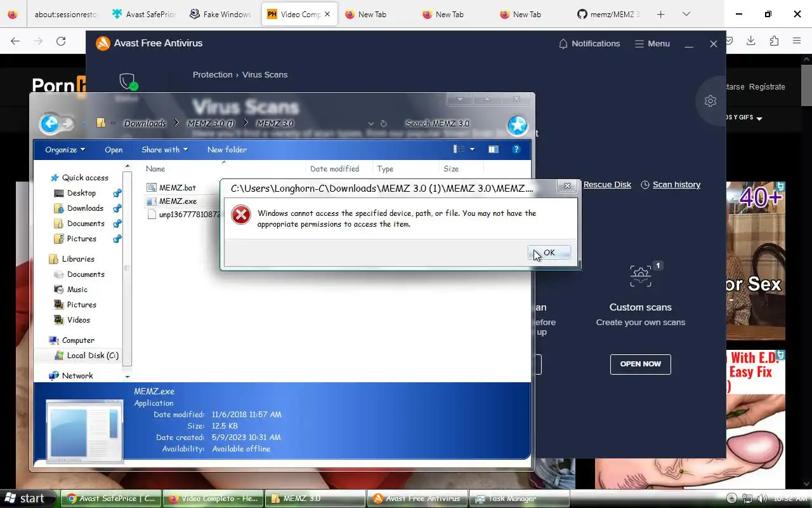Viewport: 812px width, 508px height.
Task: Switch to memz/MEMZ GitHub tab
Action: [x=608, y=14]
